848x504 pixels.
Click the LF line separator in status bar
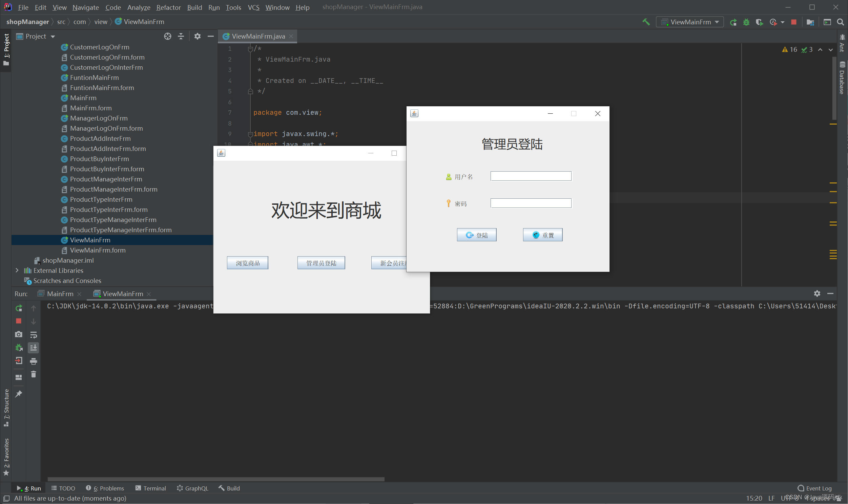(x=771, y=498)
